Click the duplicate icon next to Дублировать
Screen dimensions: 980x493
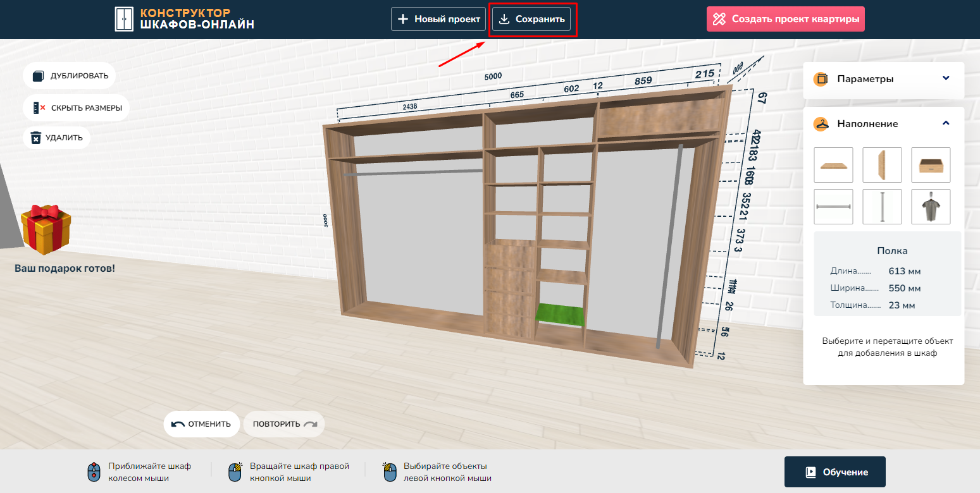(x=39, y=76)
